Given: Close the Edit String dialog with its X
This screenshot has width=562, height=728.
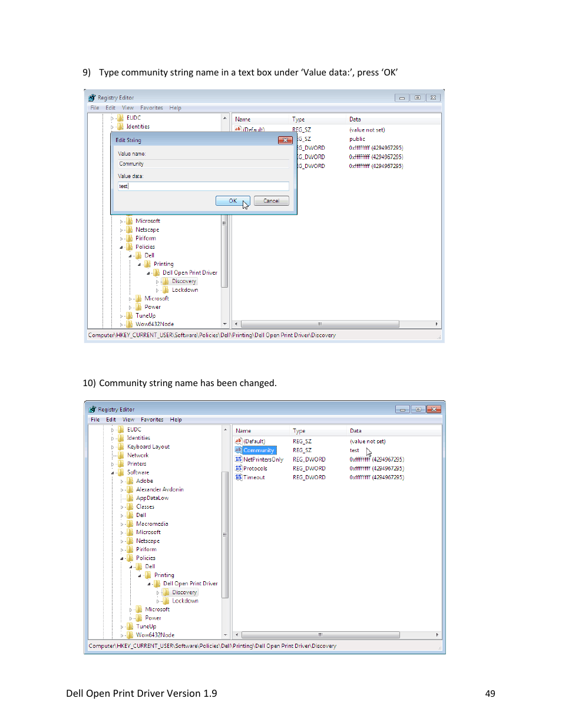Looking at the screenshot, I should point(285,140).
